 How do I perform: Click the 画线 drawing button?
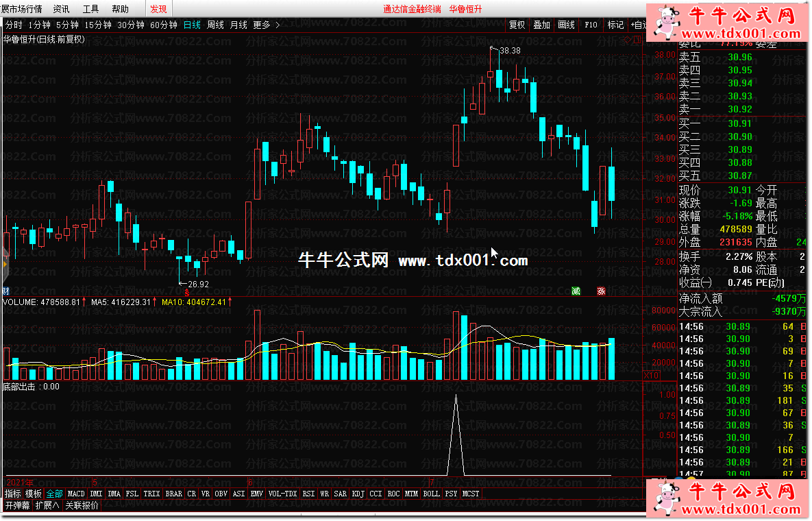click(x=566, y=25)
